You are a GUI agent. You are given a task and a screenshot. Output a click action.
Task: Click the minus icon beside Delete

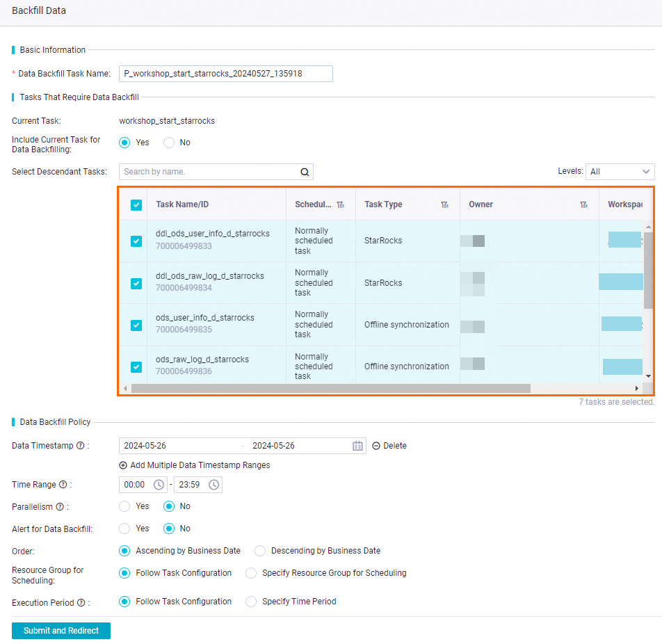coord(376,446)
